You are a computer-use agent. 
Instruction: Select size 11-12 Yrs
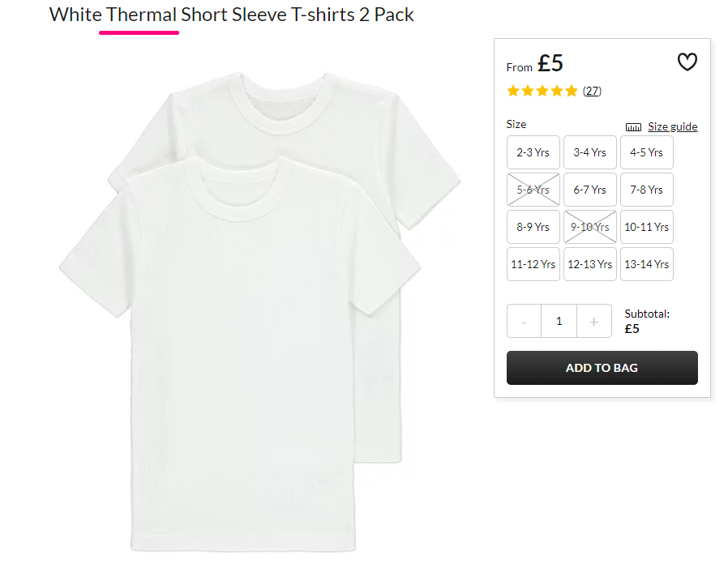[x=533, y=264]
